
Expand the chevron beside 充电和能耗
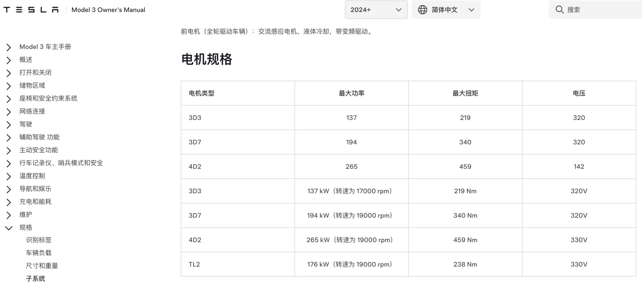point(9,202)
